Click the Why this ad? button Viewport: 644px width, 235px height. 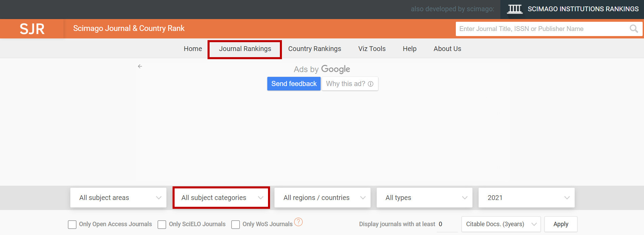point(350,84)
